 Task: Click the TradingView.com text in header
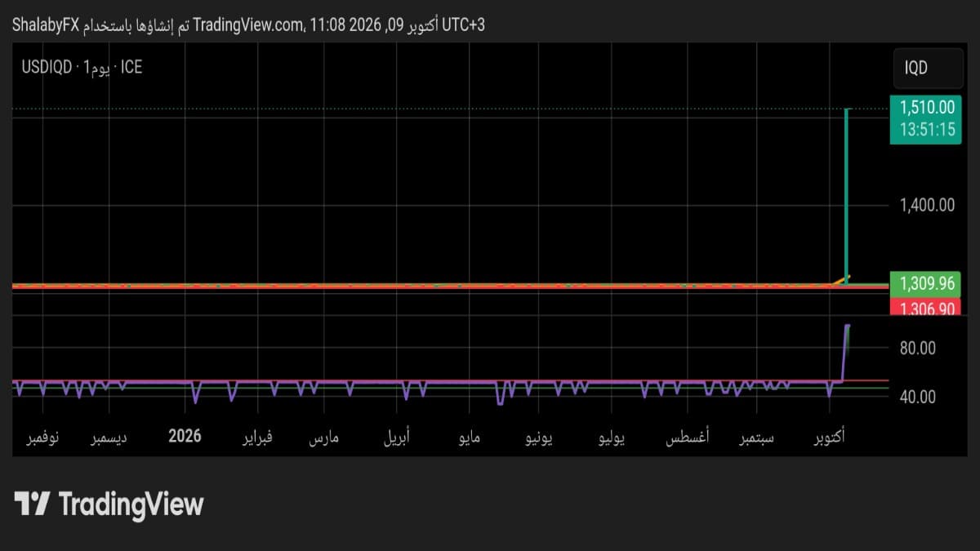click(x=248, y=25)
